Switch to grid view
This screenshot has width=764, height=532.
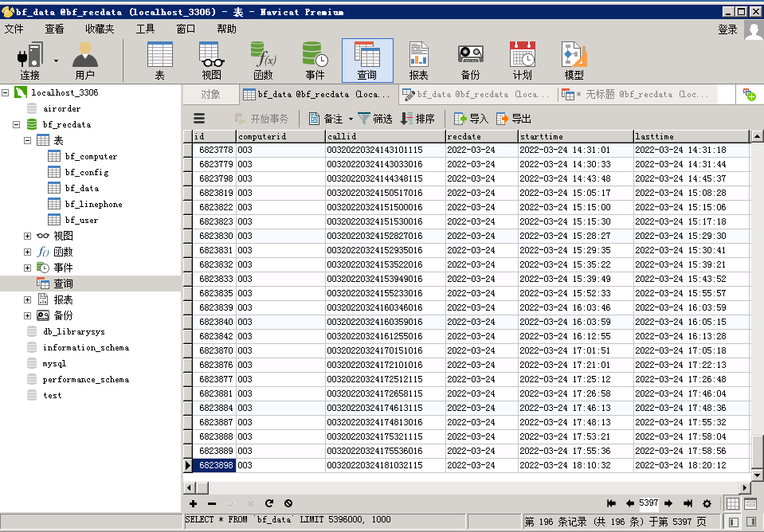(733, 503)
